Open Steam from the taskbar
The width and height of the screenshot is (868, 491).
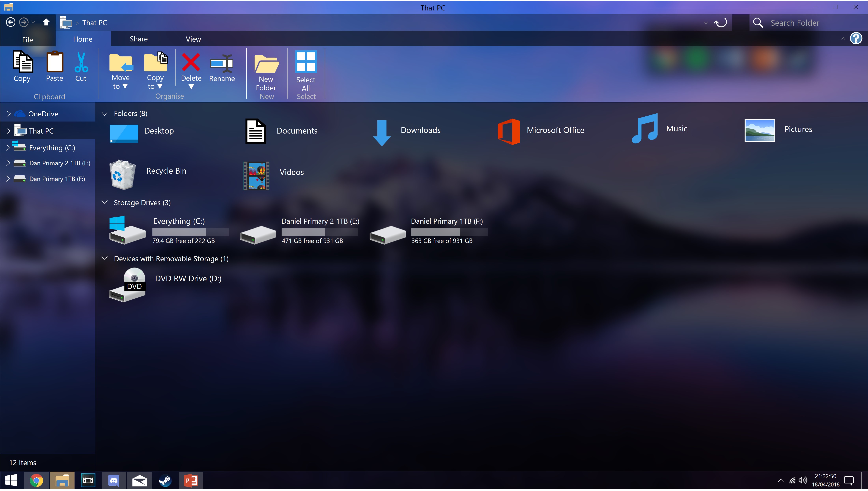coord(165,481)
